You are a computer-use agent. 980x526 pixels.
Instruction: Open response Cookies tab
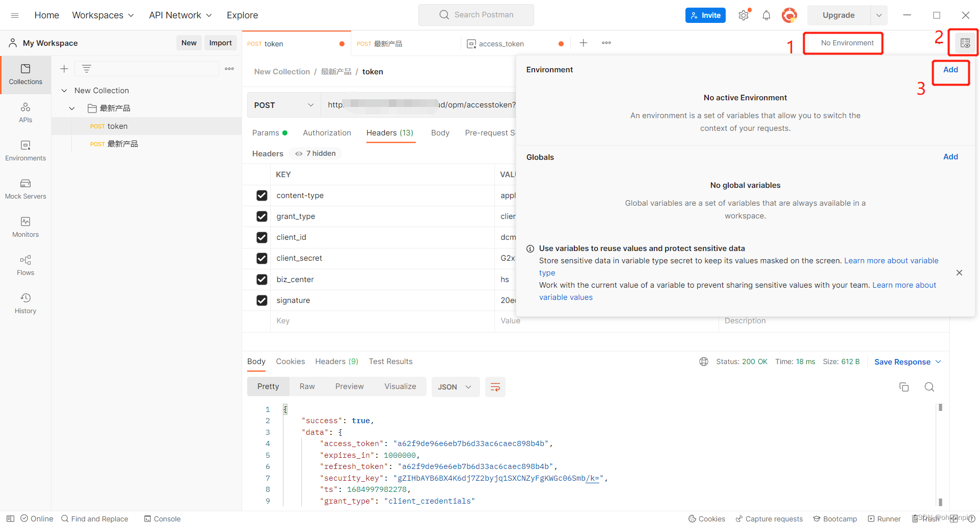(x=290, y=362)
